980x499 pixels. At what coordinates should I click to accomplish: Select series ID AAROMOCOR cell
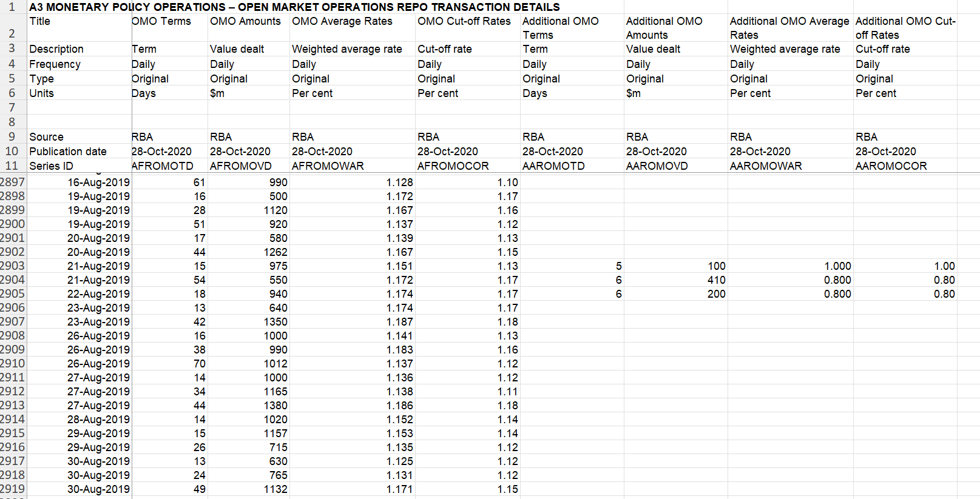pos(905,166)
